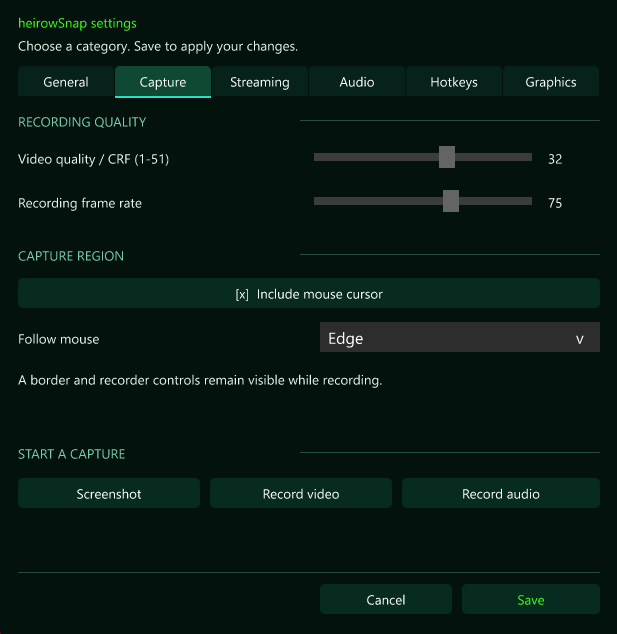
Task: Toggle Include mouse cursor option
Action: [309, 293]
